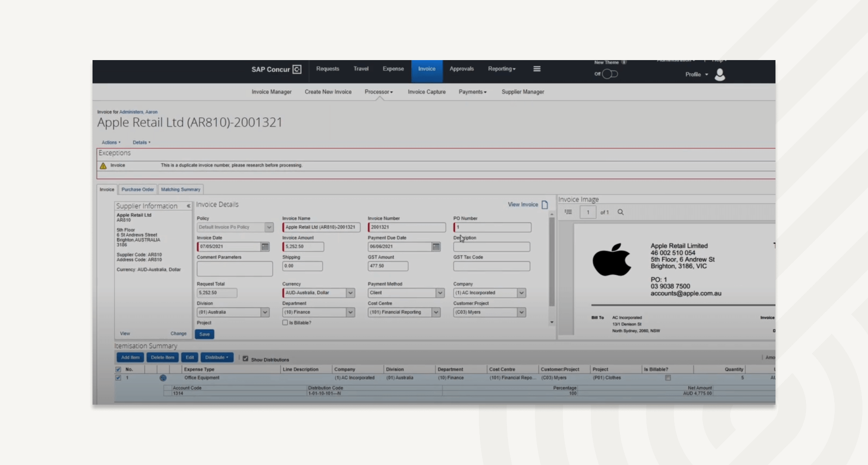Open the hamburger menu icon in top bar
868x465 pixels.
[537, 69]
